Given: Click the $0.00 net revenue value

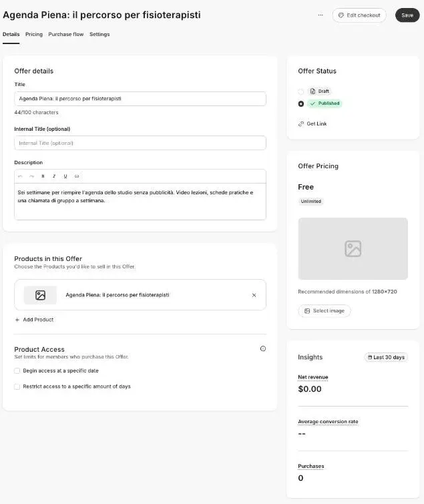Looking at the screenshot, I should point(310,389).
